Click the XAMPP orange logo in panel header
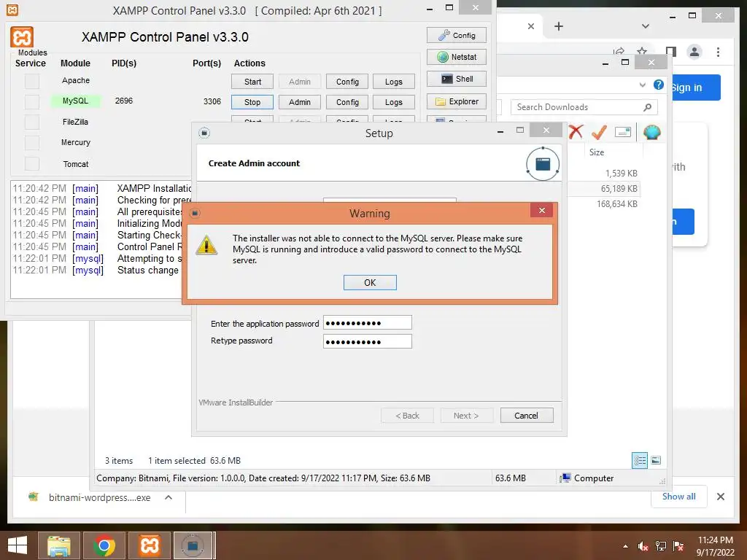Screen dimensions: 747x560 tap(22, 37)
